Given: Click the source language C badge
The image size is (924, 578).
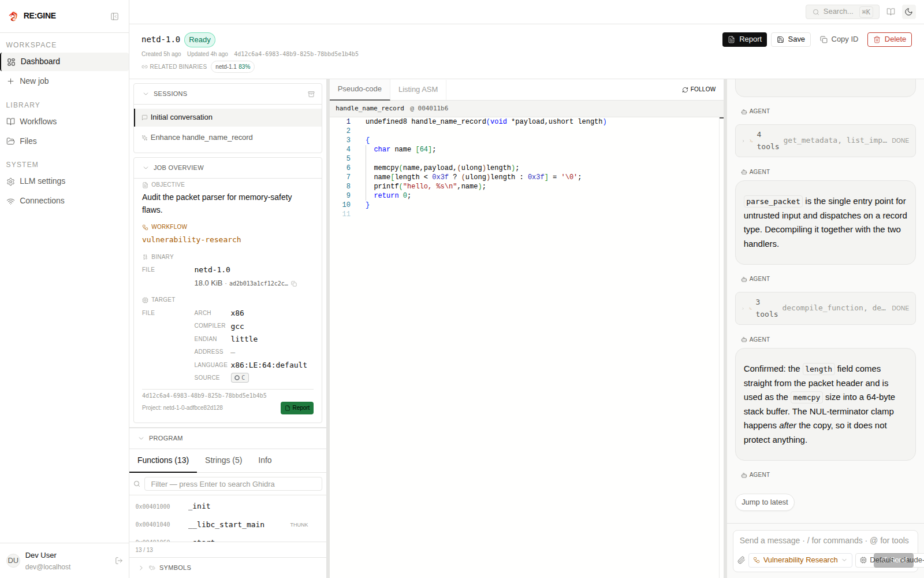Looking at the screenshot, I should click(x=240, y=377).
